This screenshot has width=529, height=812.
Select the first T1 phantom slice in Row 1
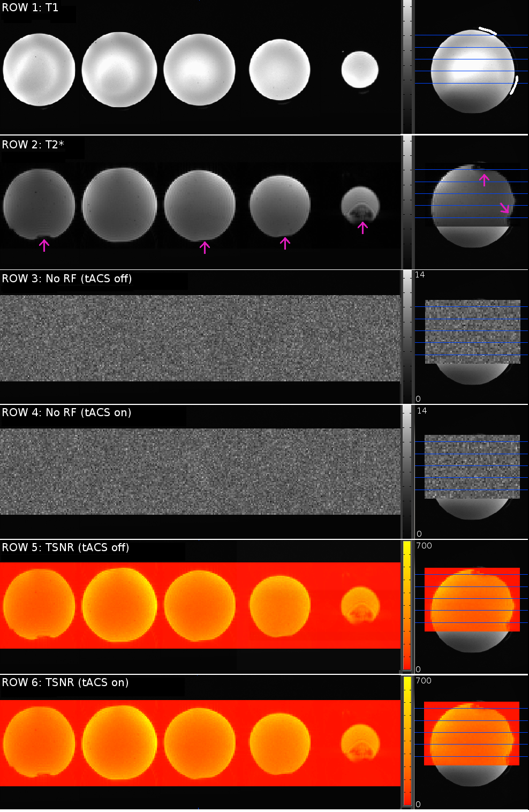pyautogui.click(x=39, y=70)
